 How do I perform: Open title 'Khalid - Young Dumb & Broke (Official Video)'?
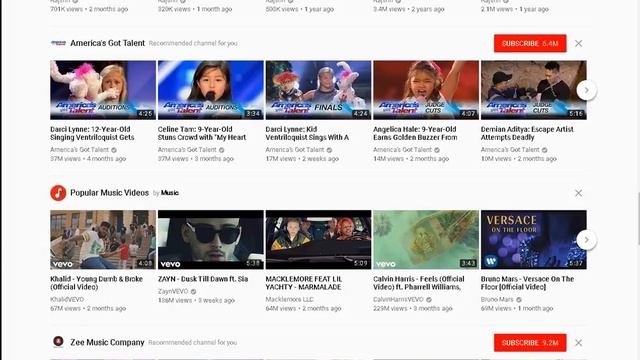click(x=96, y=283)
